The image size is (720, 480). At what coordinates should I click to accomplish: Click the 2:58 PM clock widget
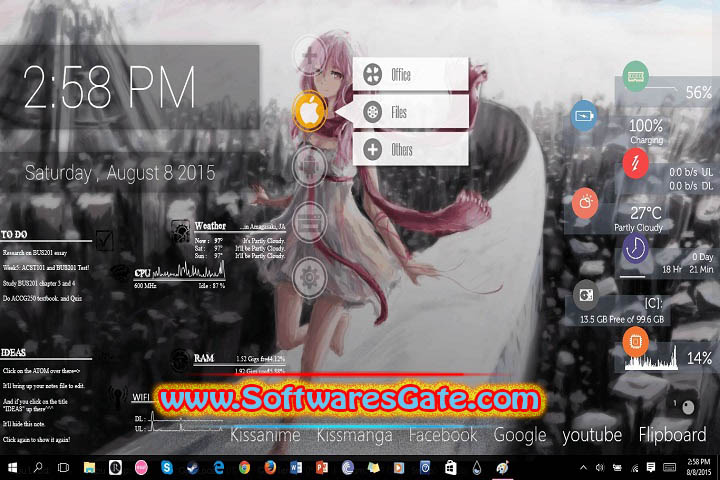(x=110, y=87)
